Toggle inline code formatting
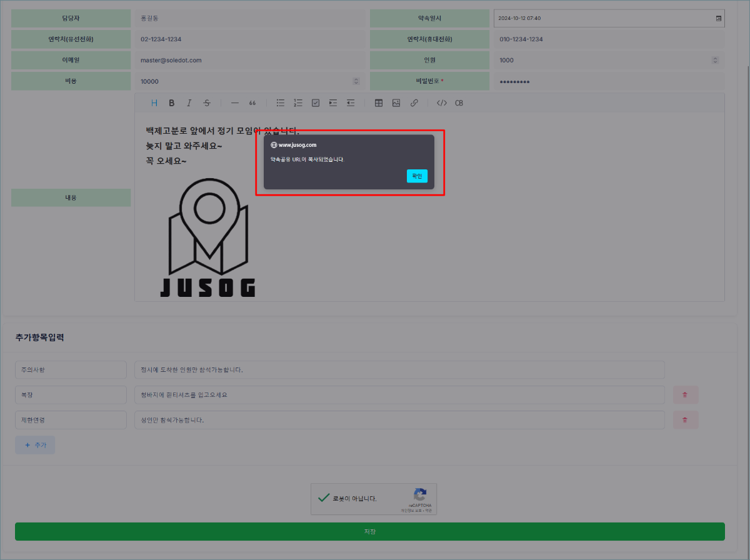Viewport: 750px width, 560px height. 442,103
